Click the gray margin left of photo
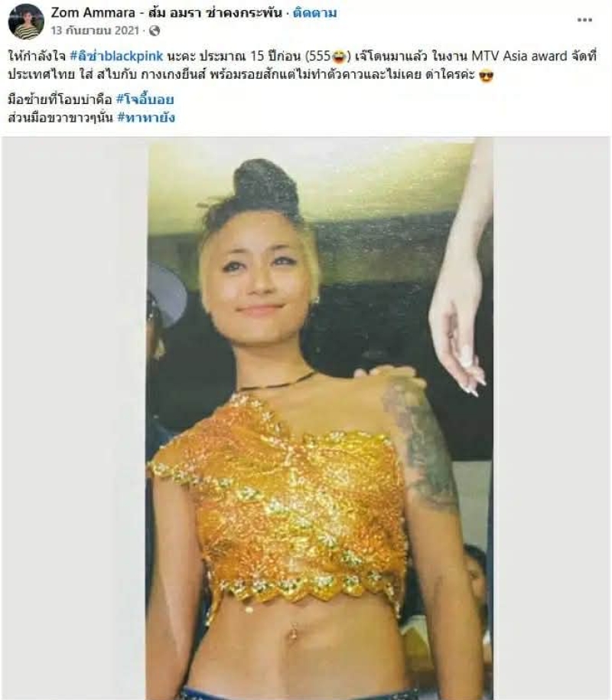 (74, 418)
